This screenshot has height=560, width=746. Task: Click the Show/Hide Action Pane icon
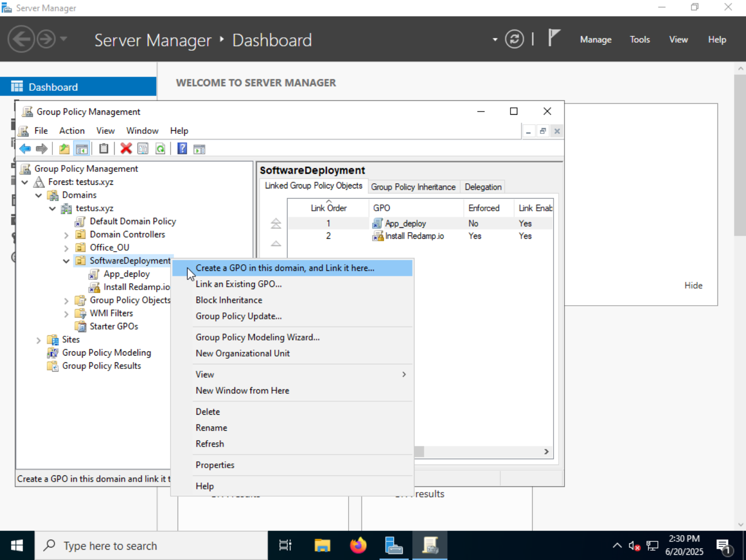199,149
